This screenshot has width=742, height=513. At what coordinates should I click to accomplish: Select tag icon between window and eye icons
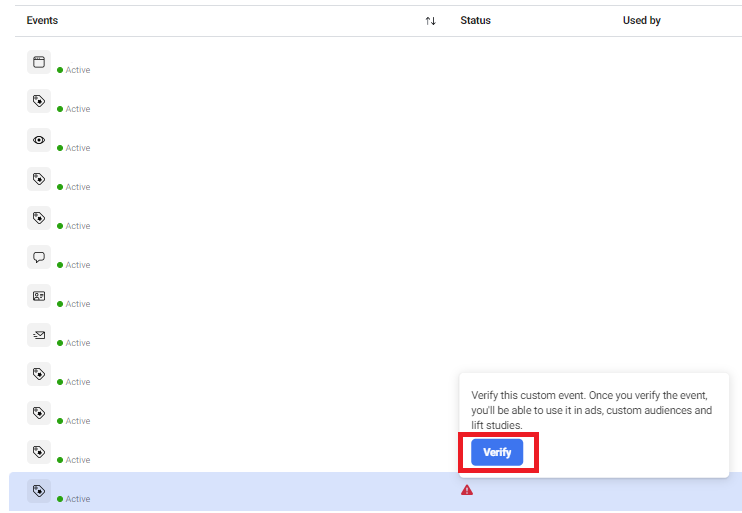[x=38, y=101]
